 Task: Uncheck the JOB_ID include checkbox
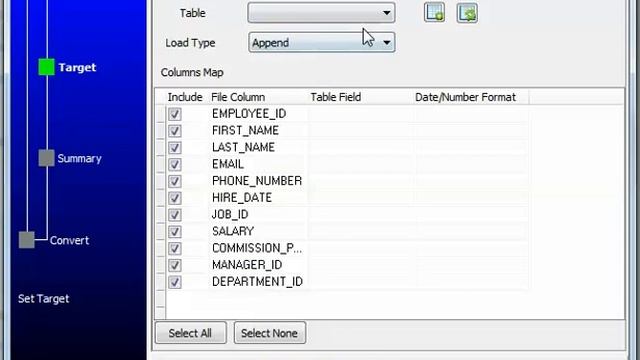click(x=175, y=215)
